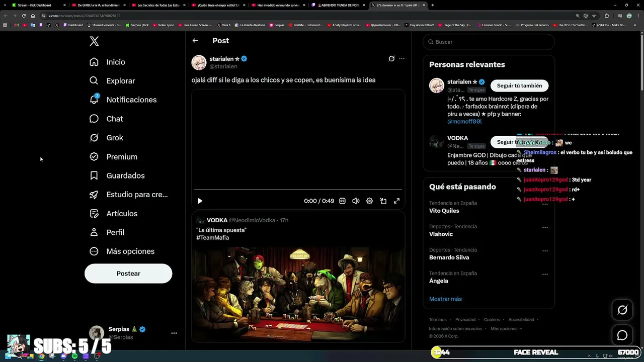Open Estudio para creadores item
Image resolution: width=644 pixels, height=362 pixels.
(128, 195)
